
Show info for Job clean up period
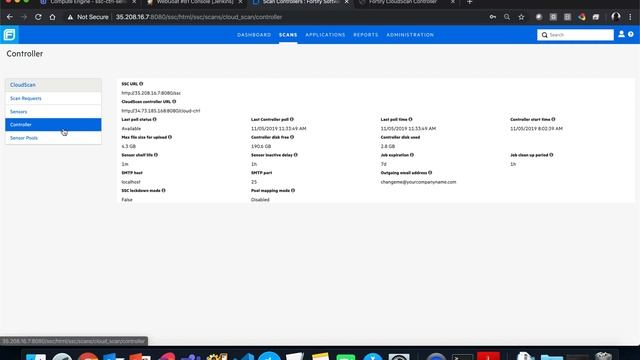coord(551,155)
